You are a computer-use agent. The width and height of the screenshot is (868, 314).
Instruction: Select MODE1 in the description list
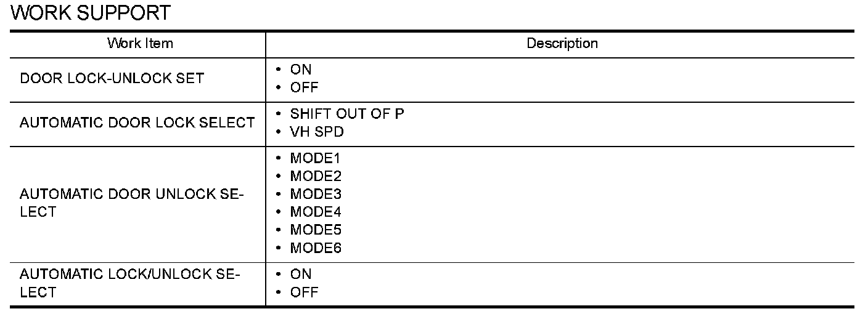pyautogui.click(x=316, y=158)
